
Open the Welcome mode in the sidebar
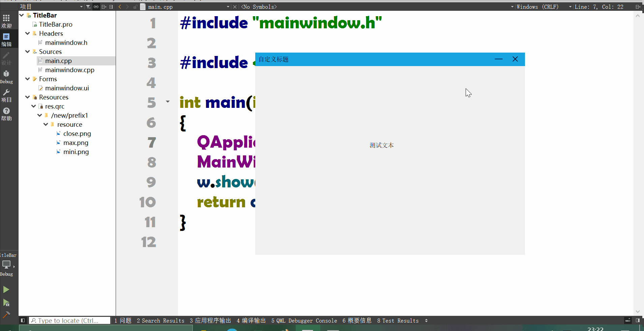pos(6,21)
